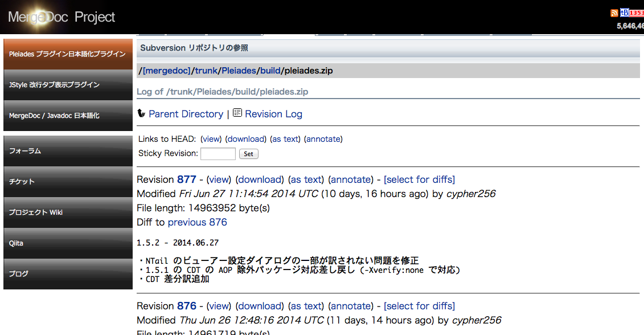Viewport: 644px width, 335px height.
Task: Focus the Sticky Revision input field
Action: [218, 154]
